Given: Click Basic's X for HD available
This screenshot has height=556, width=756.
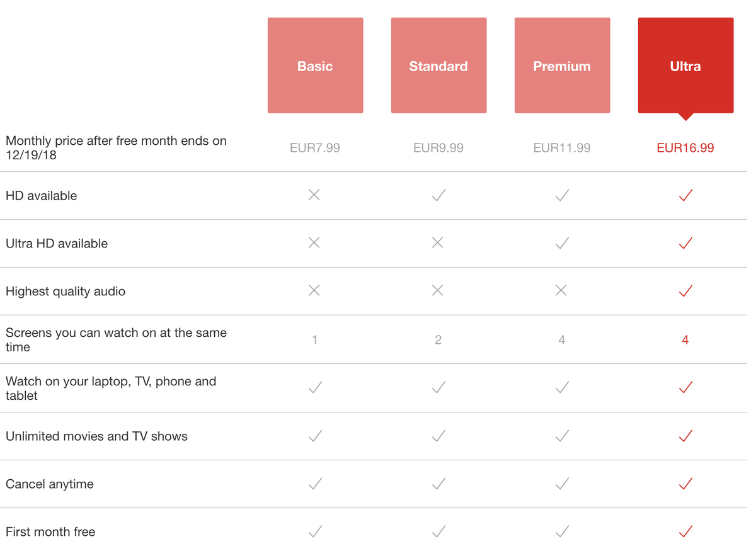Looking at the screenshot, I should 314,195.
